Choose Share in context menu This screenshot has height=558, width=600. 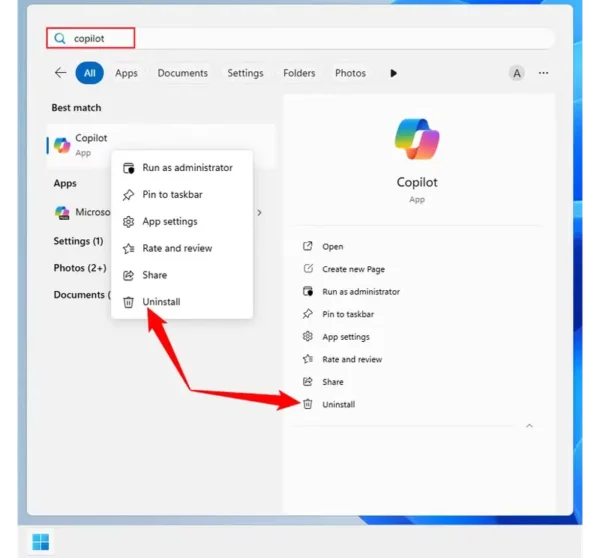(182, 275)
